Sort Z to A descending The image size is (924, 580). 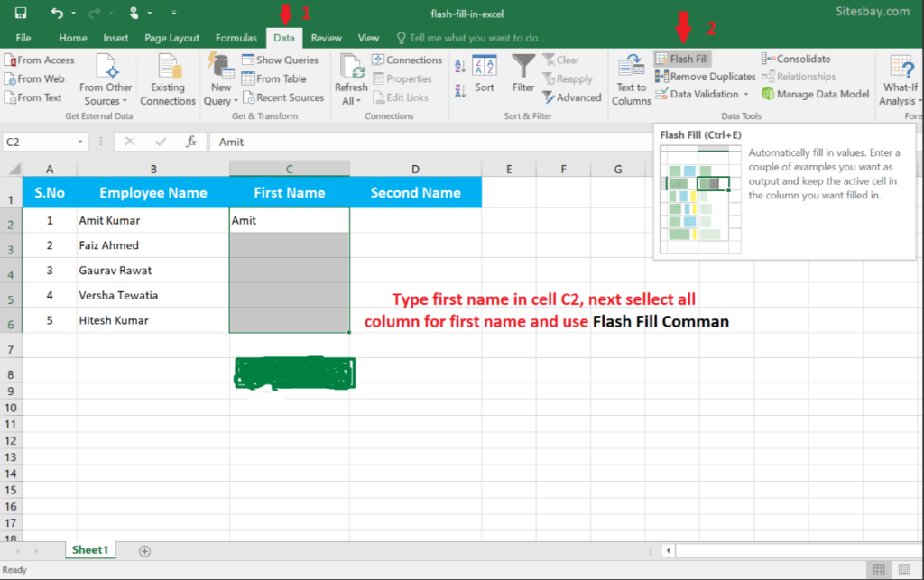pos(460,91)
